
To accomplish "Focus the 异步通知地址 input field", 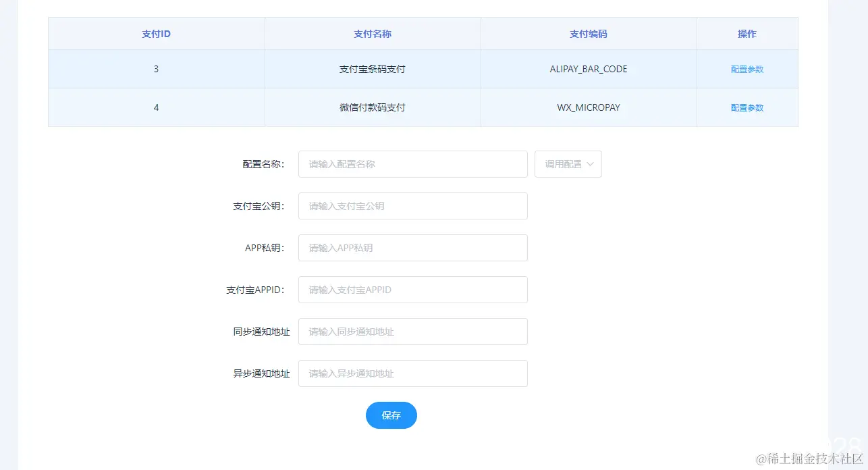I will (x=413, y=373).
